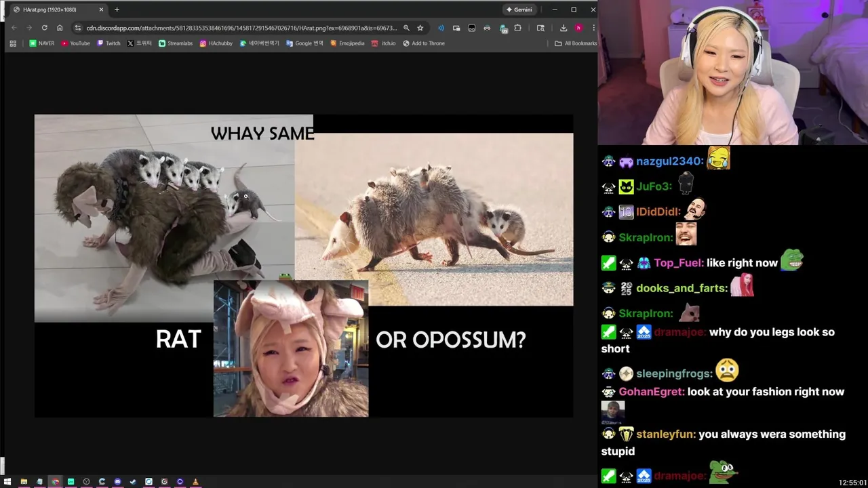Open a new browser tab

point(117,9)
